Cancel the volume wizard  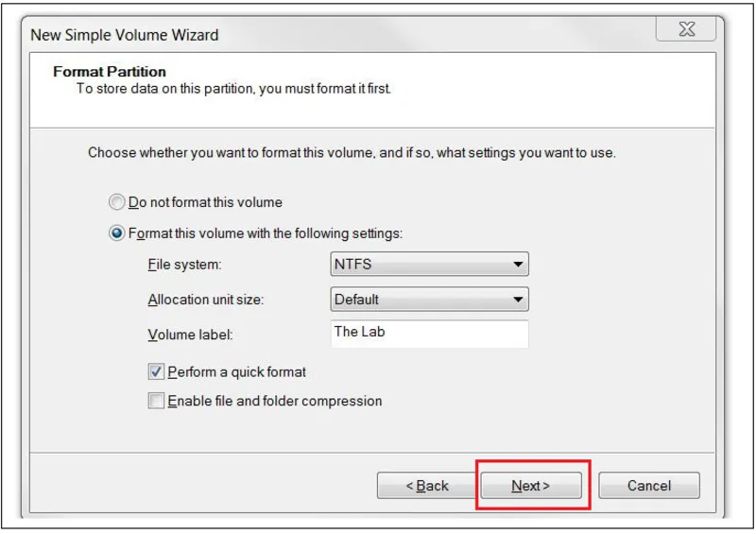tap(649, 486)
